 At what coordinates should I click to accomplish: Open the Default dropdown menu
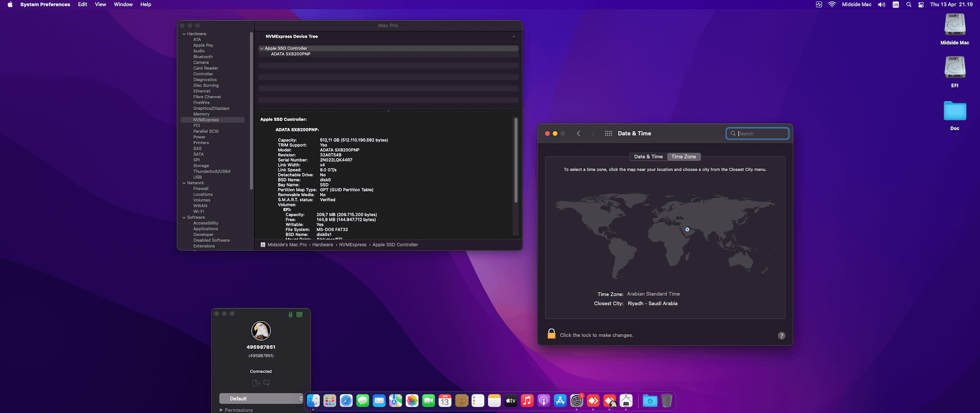(261, 399)
